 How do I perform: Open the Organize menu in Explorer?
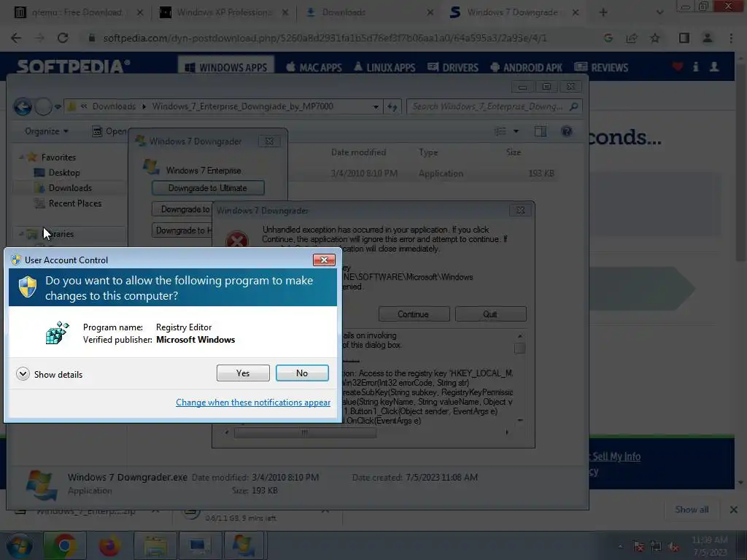[46, 131]
